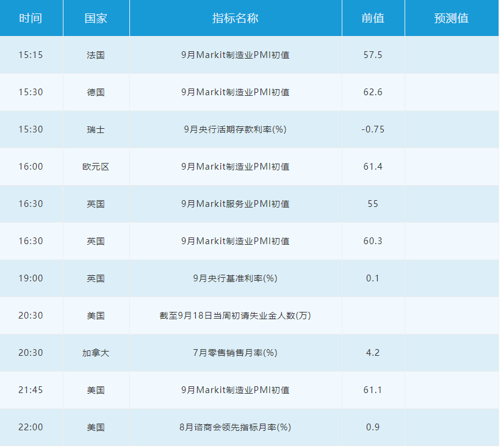Click the 国家 column header
501x448 pixels.
pos(96,18)
